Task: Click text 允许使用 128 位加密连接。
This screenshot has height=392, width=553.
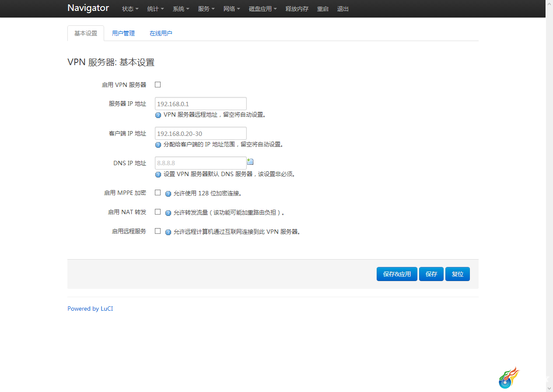Action: point(208,193)
